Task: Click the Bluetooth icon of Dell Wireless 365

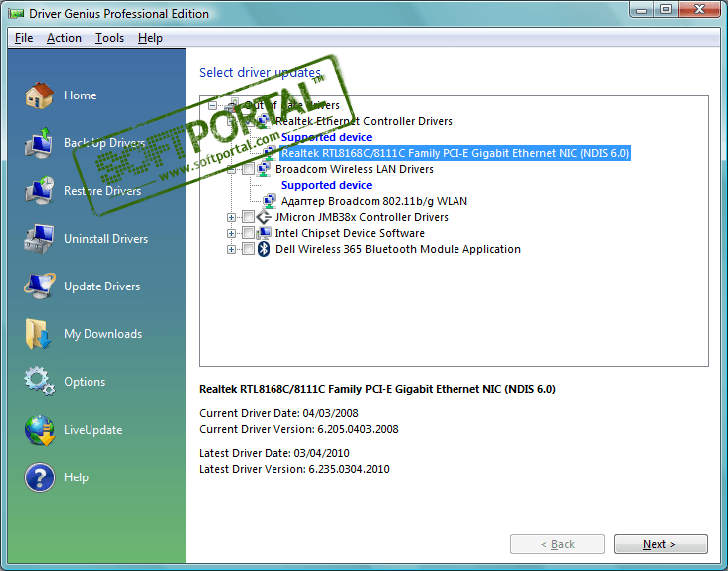Action: (264, 249)
